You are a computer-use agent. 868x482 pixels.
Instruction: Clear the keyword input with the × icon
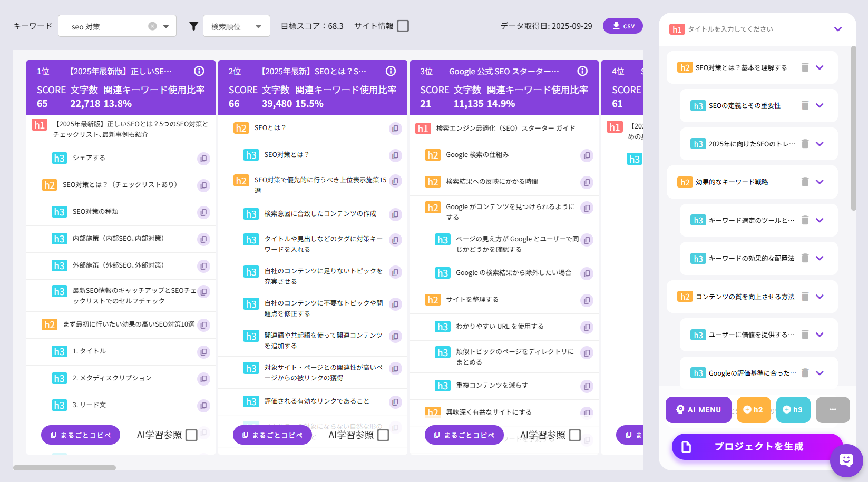[x=152, y=25]
